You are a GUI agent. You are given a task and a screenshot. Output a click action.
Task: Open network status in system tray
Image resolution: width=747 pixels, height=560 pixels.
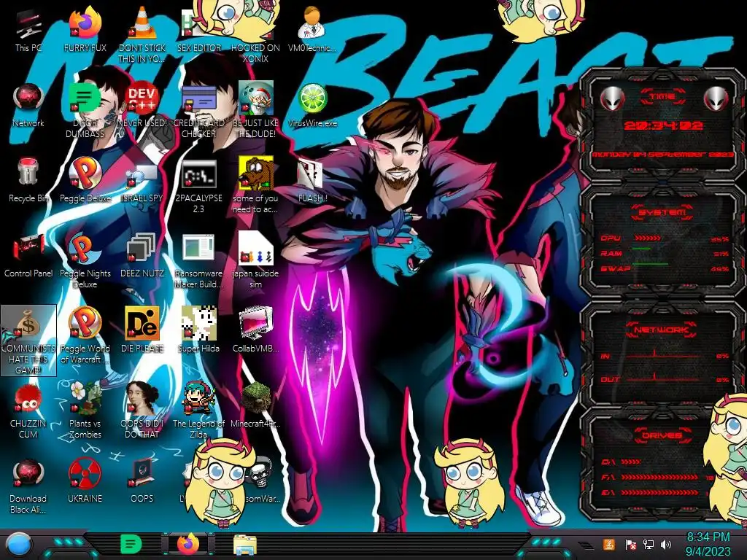(648, 544)
